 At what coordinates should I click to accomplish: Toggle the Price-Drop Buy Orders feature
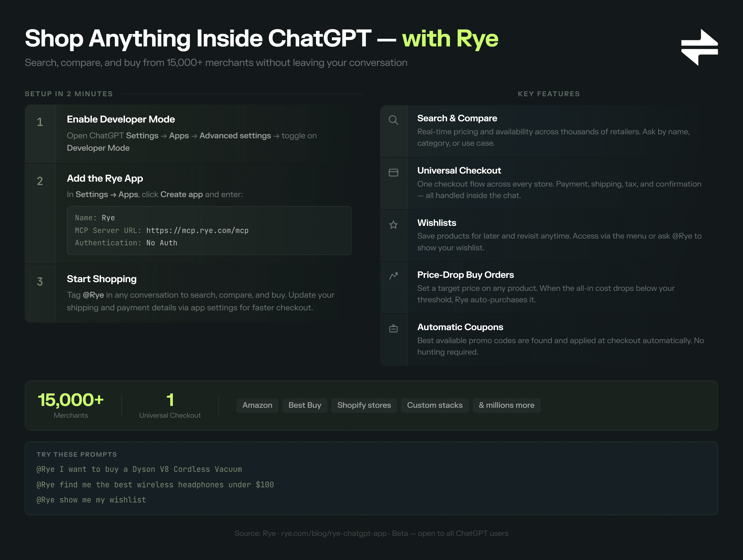coord(466,275)
